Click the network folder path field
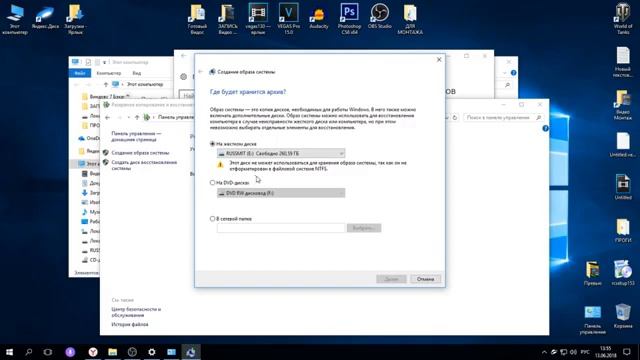Image resolution: width=640 pixels, height=360 pixels. coord(281,228)
